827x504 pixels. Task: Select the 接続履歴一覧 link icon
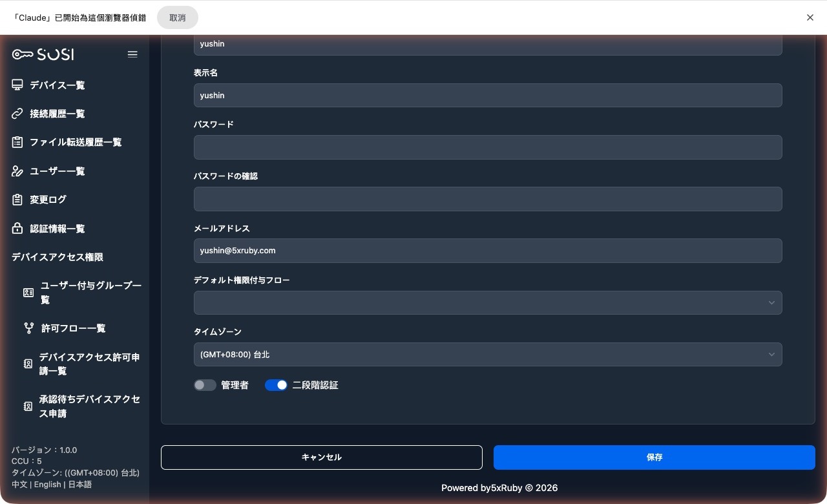[17, 113]
